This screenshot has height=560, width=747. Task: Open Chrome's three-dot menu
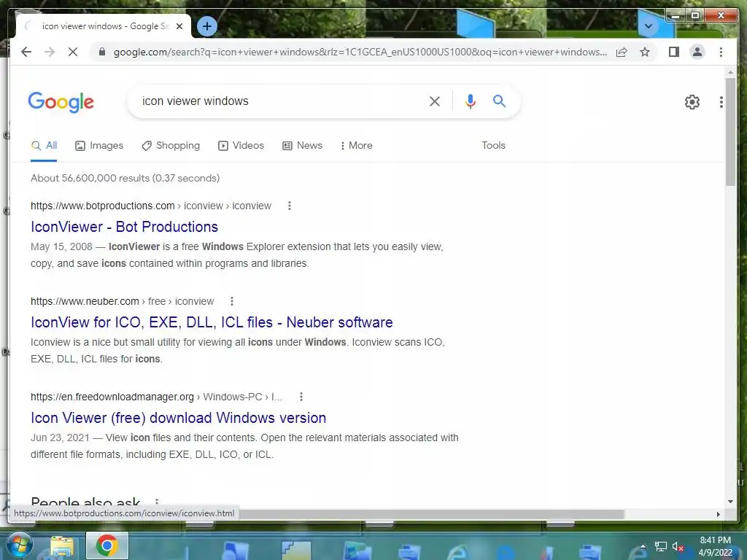(721, 52)
